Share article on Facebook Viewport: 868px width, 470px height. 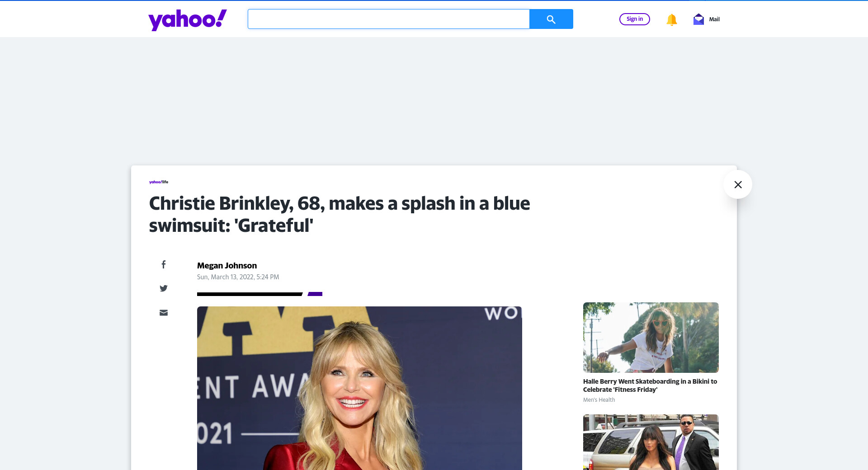164,264
